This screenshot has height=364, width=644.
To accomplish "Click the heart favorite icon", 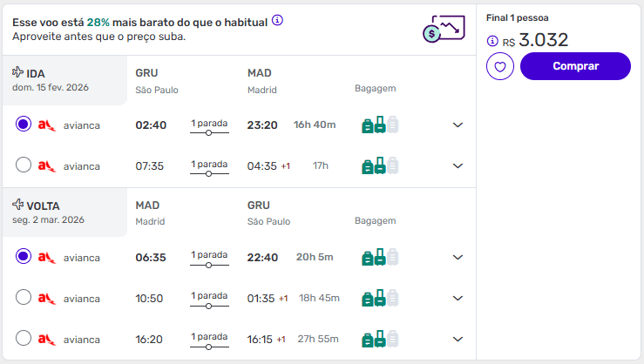I will (x=500, y=66).
